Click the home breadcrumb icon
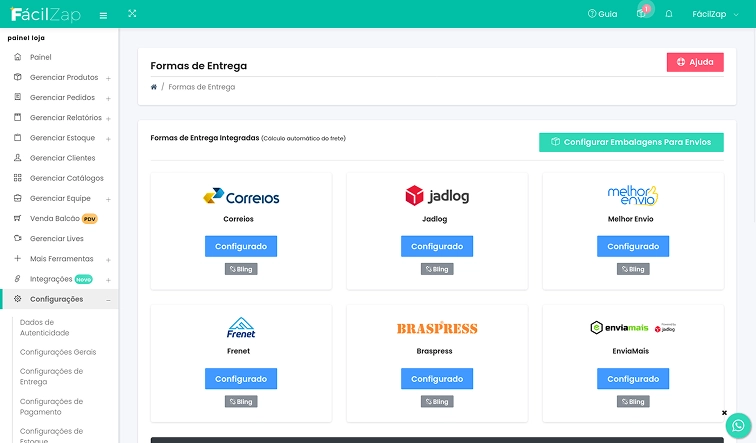The height and width of the screenshot is (443, 756). 154,87
